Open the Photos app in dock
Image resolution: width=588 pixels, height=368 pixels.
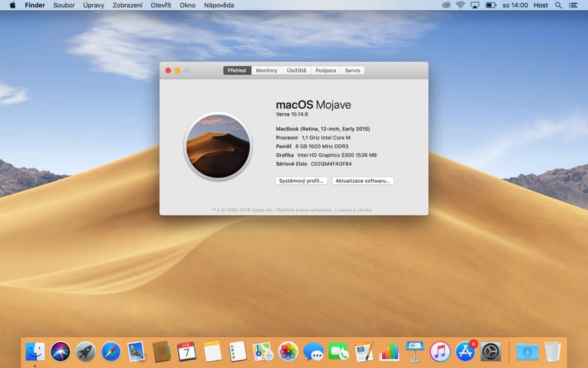tap(288, 352)
